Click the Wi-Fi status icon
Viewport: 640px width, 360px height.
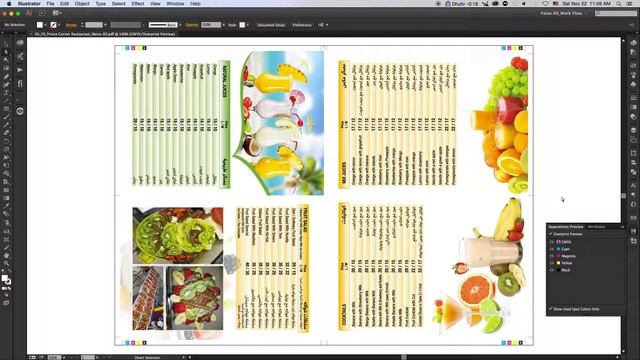point(545,4)
